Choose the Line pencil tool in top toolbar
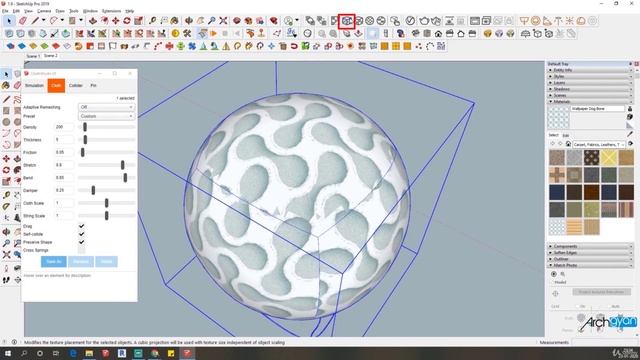Screen dimensions: 640x360 click(x=36, y=20)
